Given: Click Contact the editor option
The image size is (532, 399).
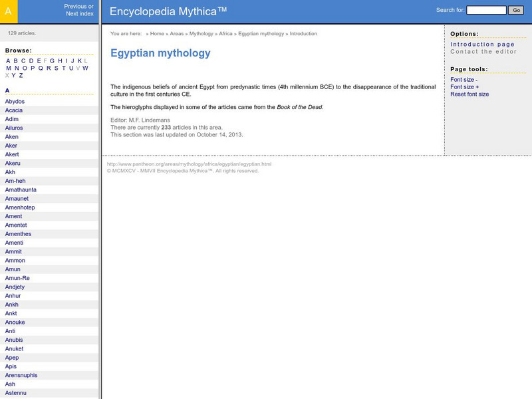Looking at the screenshot, I should coord(483,52).
